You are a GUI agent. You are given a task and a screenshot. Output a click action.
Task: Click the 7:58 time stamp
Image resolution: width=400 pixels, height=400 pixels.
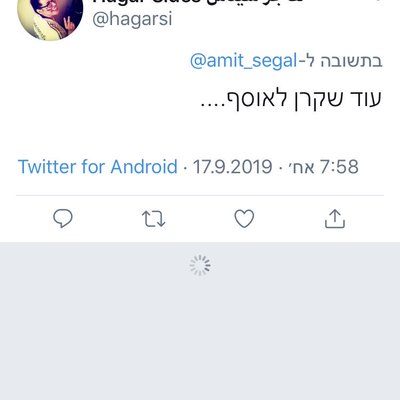pos(339,167)
